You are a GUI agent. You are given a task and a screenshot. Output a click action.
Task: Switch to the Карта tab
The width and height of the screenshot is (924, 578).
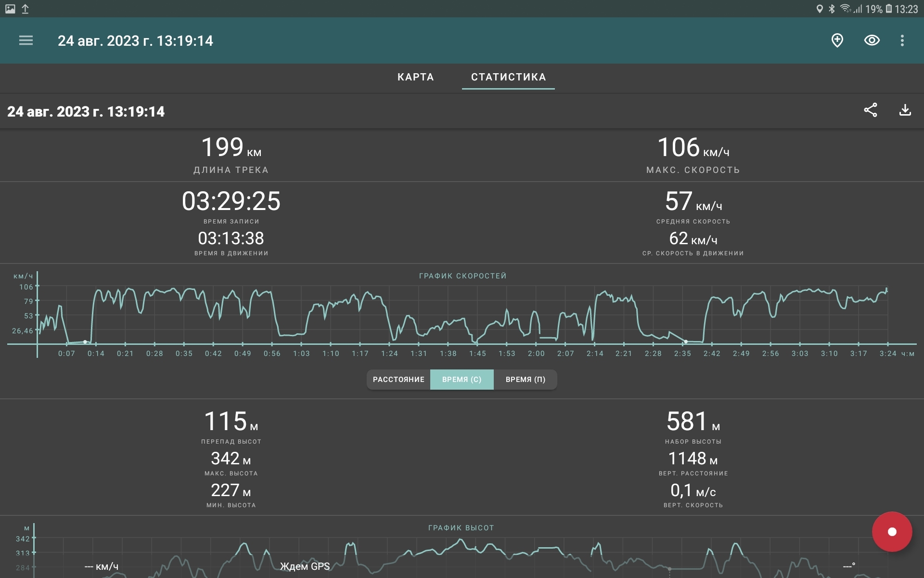click(x=415, y=77)
